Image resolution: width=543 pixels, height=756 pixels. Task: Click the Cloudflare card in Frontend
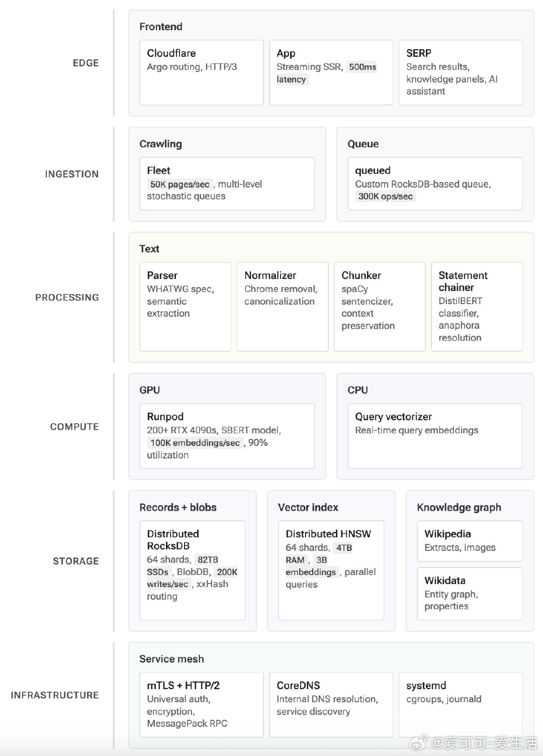tap(202, 73)
